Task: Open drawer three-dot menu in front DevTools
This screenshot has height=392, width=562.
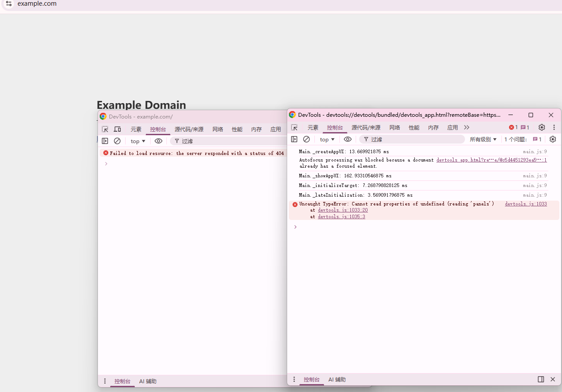Action: pyautogui.click(x=294, y=379)
